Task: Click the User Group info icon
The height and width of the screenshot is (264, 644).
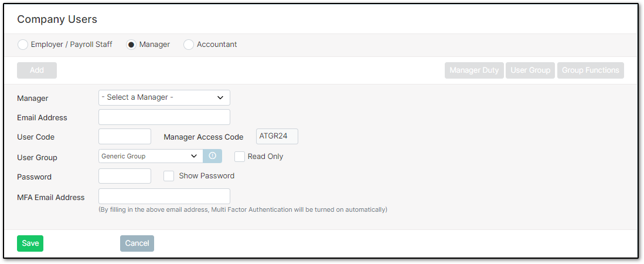Action: coord(212,156)
